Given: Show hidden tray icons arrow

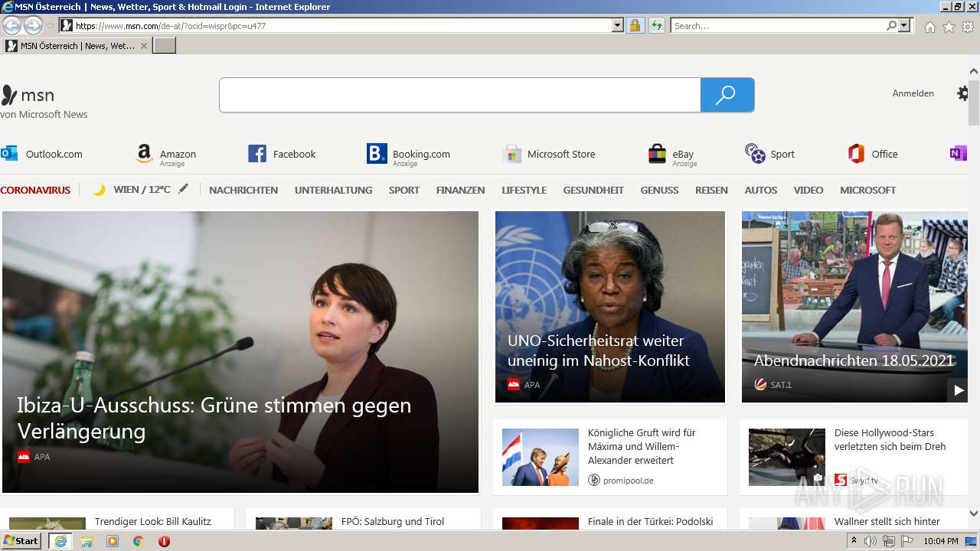Looking at the screenshot, I should [854, 541].
